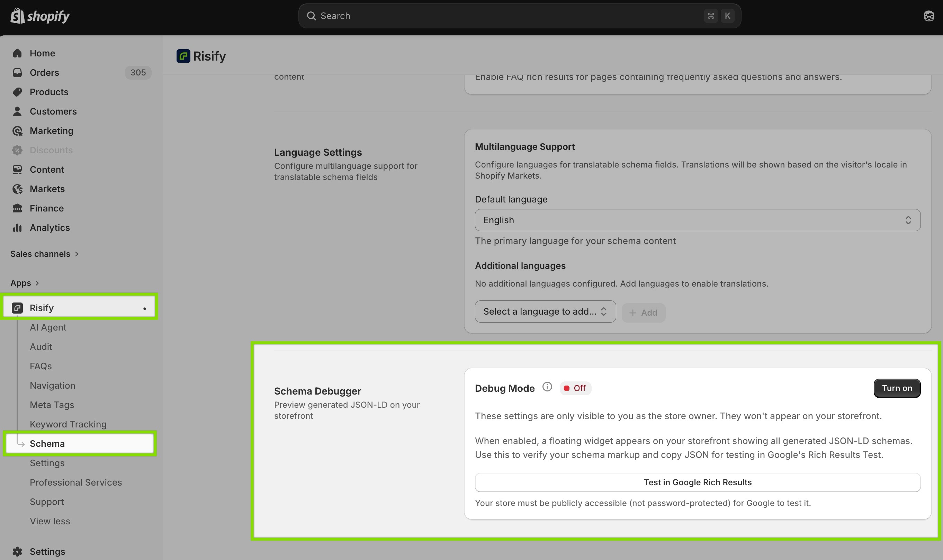The image size is (943, 560).
Task: Click the Debug Mode Off status badge
Action: point(575,388)
